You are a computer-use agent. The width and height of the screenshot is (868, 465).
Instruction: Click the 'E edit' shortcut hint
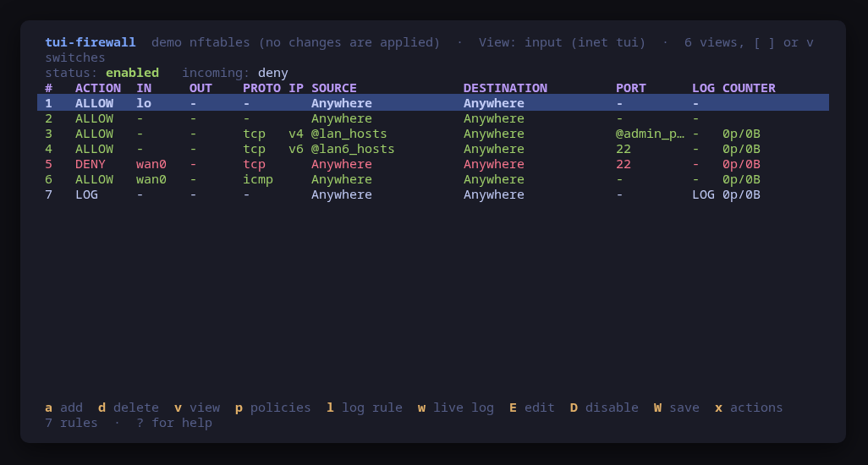click(531, 408)
